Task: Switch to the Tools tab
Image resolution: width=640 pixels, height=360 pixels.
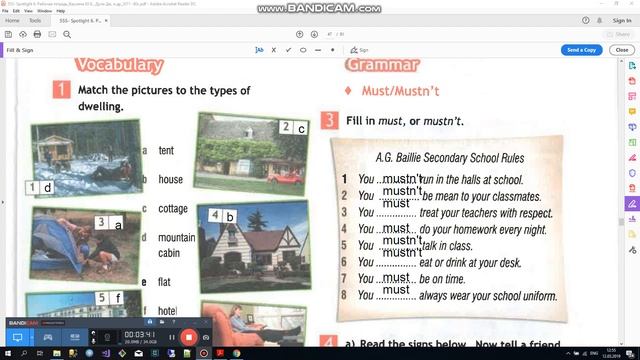Action: click(35, 20)
